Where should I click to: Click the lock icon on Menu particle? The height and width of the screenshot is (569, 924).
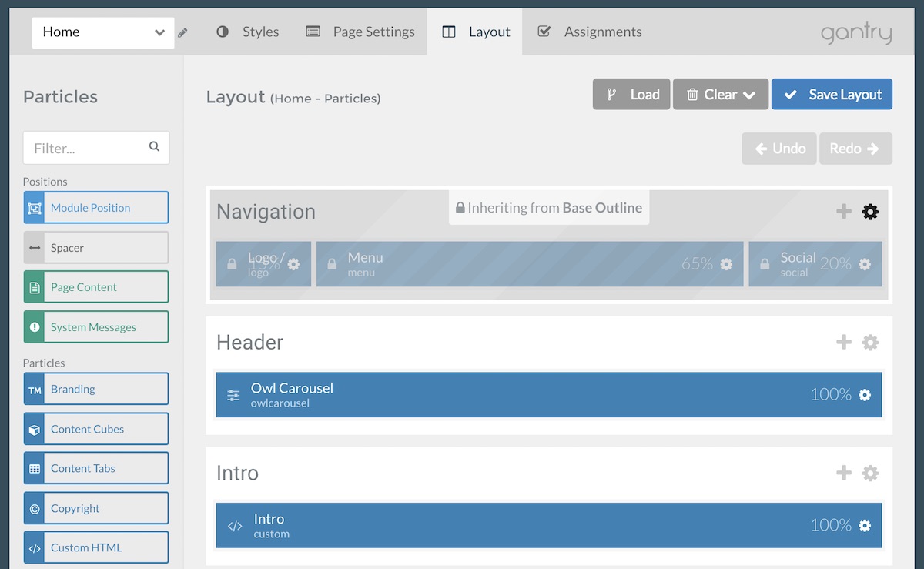[x=332, y=264]
